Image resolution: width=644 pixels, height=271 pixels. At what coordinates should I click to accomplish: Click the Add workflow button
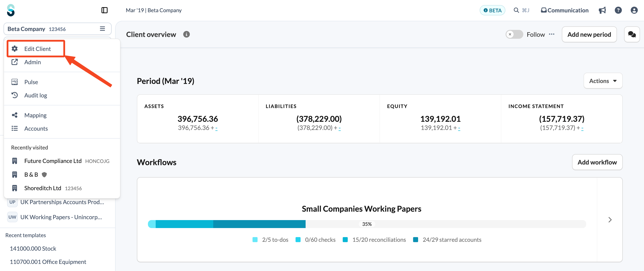(597, 162)
